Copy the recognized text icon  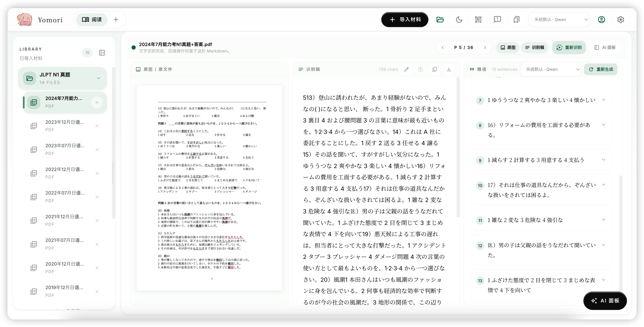434,69
